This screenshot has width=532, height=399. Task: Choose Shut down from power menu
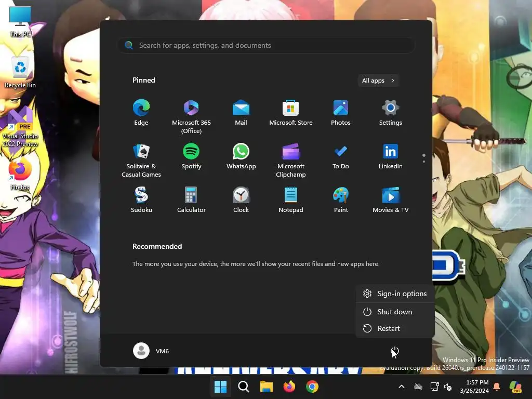coord(395,312)
